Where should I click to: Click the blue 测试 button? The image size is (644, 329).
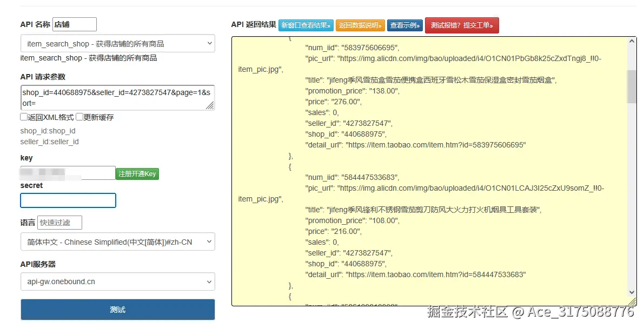[117, 310]
